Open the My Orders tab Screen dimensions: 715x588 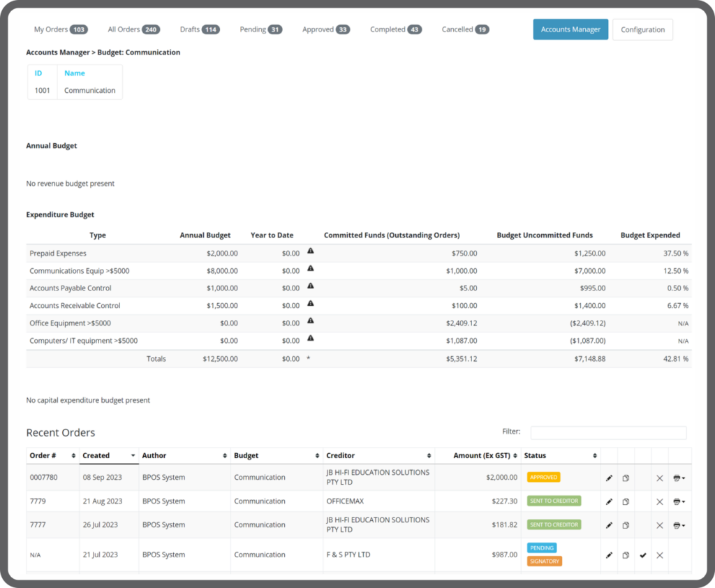click(x=61, y=29)
